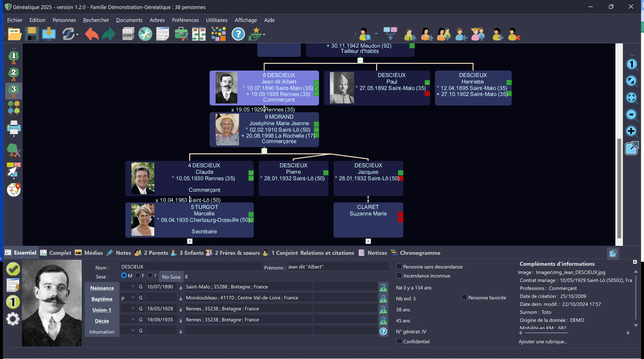The width and height of the screenshot is (644, 359).
Task: Click the blue question mark help icon
Action: coord(238,34)
